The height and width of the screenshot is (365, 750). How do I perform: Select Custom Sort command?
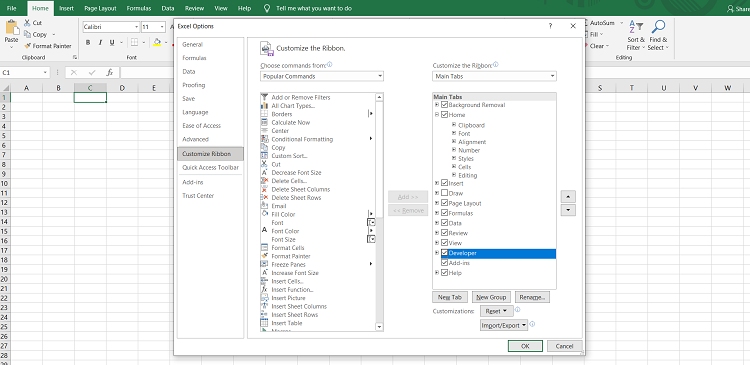[317, 156]
